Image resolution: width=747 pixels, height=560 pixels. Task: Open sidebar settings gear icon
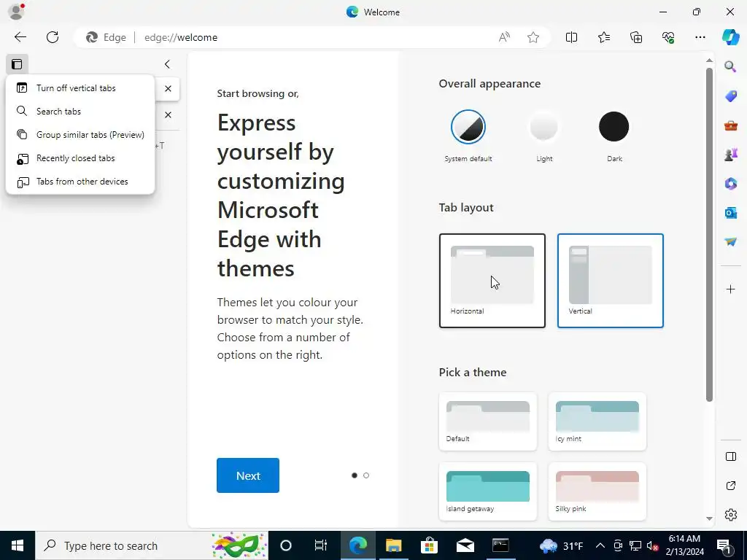point(730,515)
